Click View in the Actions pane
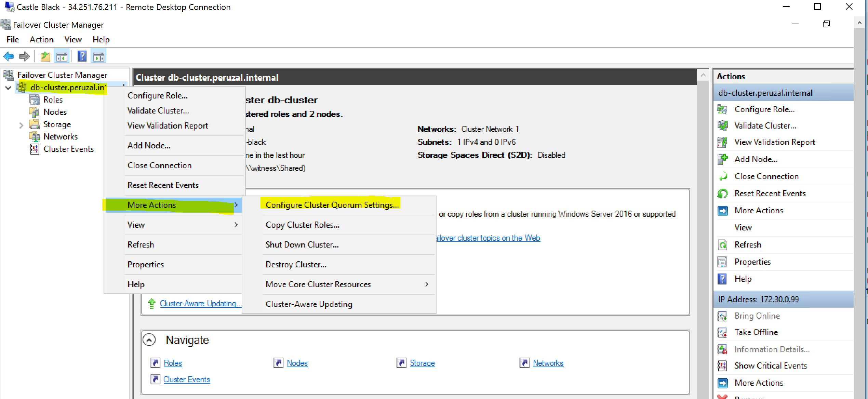Screen dimensions: 868x399 coord(743,228)
